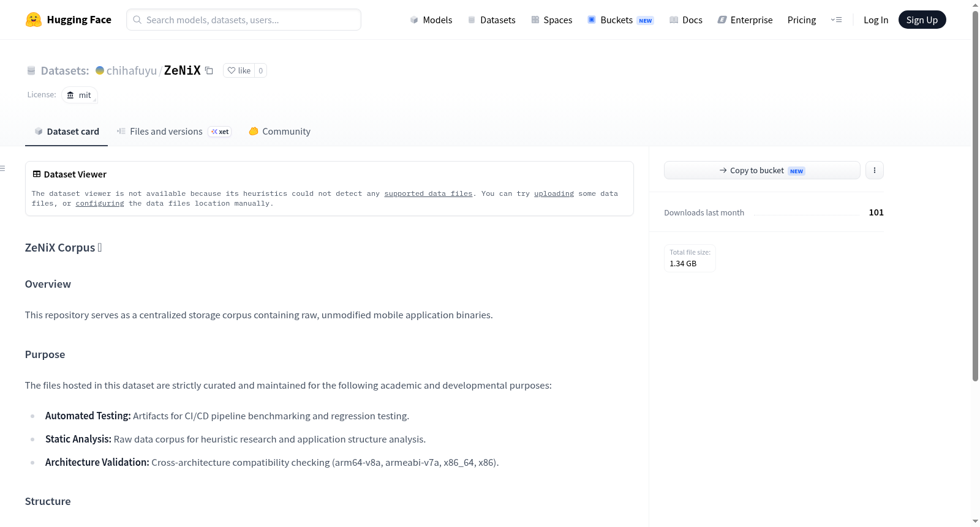Click the Hugging Face logo emoji

click(34, 20)
